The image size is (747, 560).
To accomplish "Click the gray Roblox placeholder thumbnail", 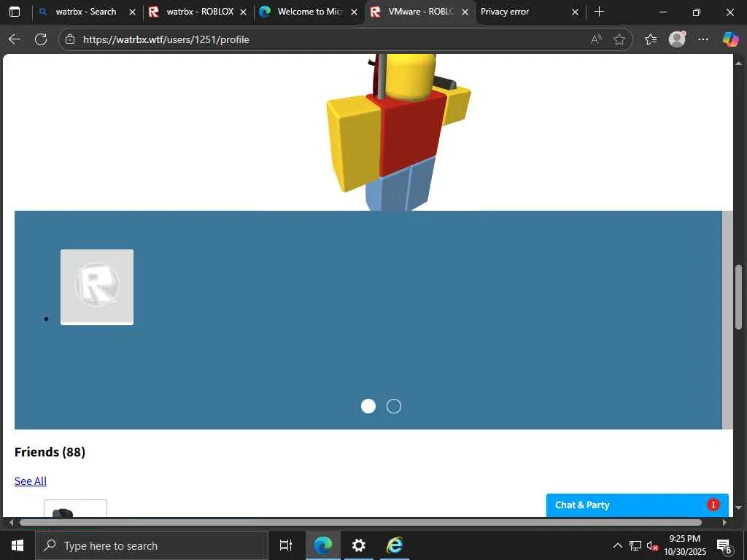I will click(97, 287).
